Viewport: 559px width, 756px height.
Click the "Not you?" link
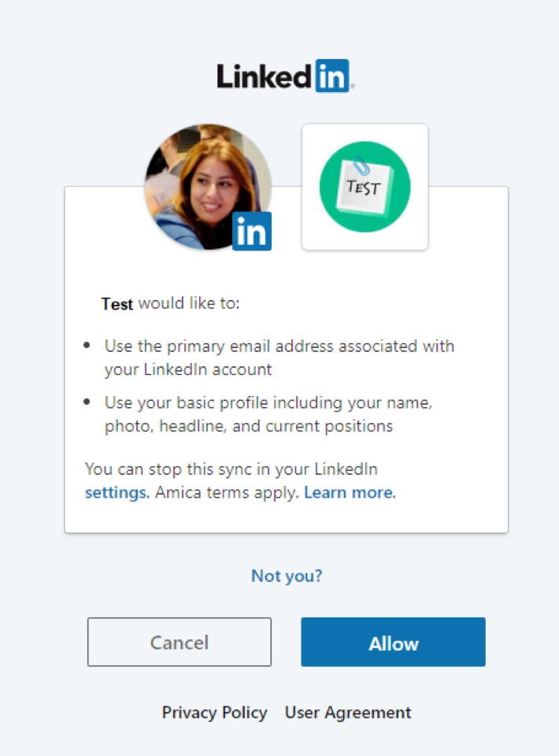(287, 576)
